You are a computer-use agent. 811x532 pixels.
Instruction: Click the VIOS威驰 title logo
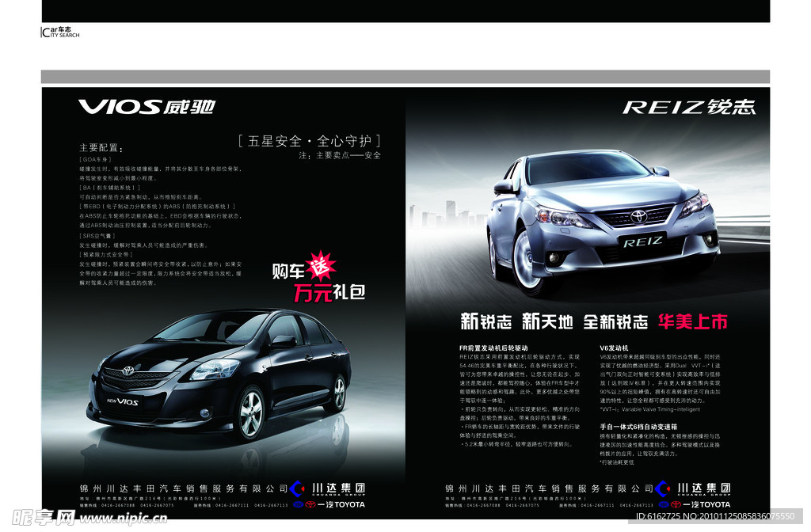(147, 107)
